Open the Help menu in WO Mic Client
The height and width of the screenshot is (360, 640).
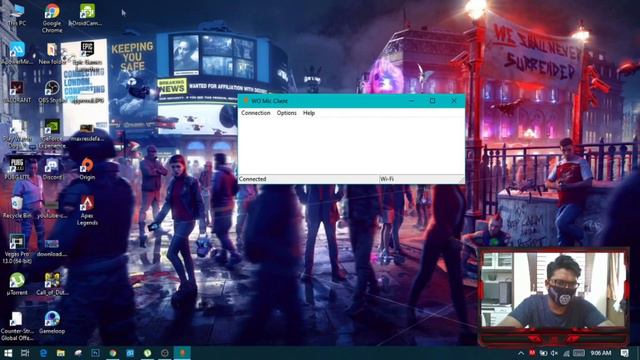pyautogui.click(x=309, y=113)
